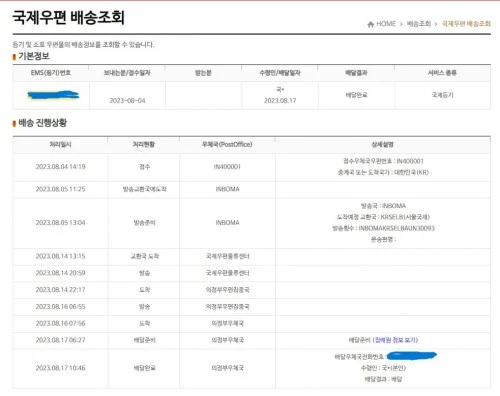Open 집배원 정보 보기 link
This screenshot has width=500, height=396.
coord(395,340)
